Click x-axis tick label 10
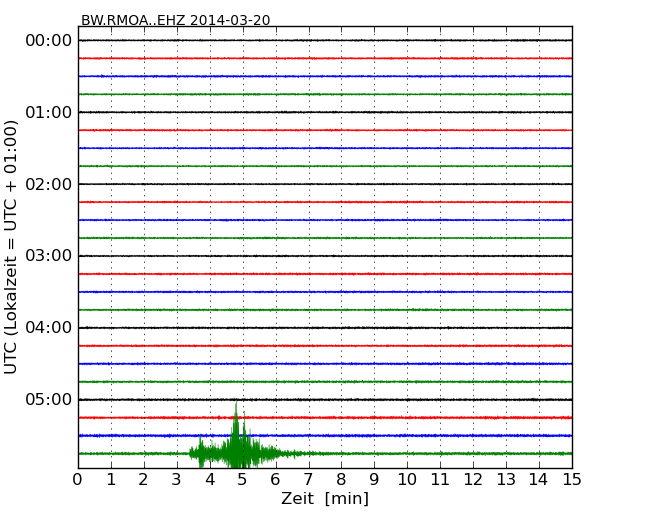 click(x=407, y=480)
